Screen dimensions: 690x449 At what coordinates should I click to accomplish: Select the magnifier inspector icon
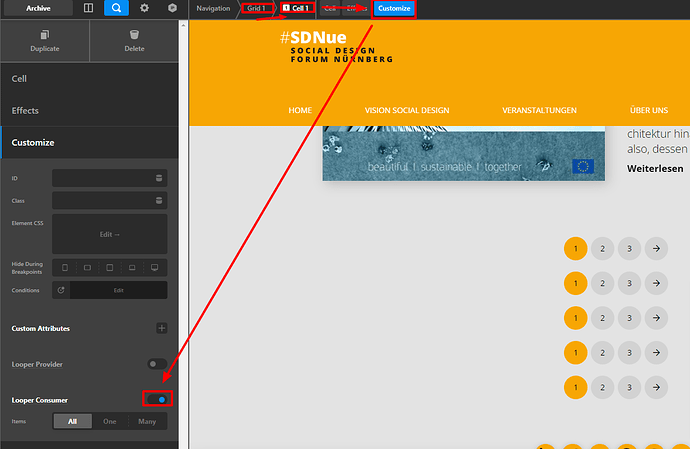point(116,8)
